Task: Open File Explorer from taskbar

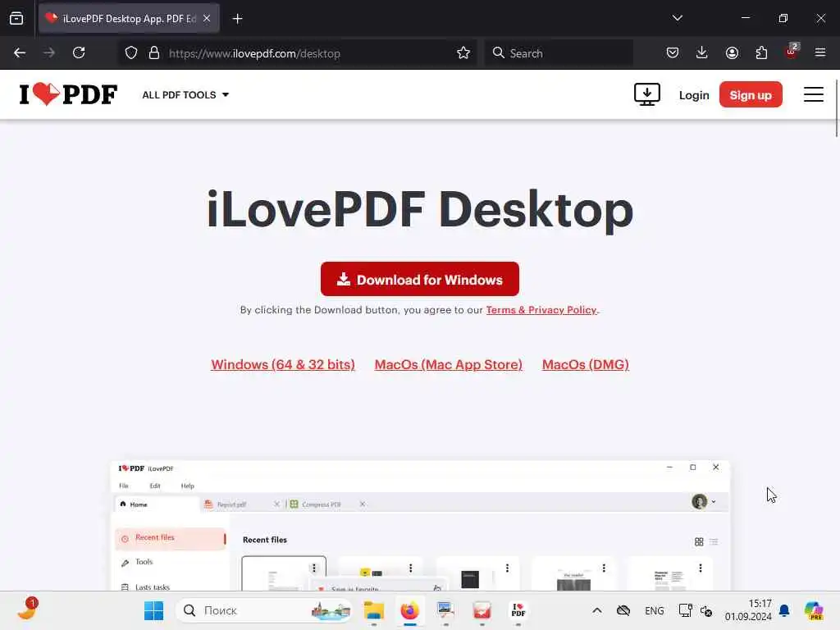Action: pos(373,610)
